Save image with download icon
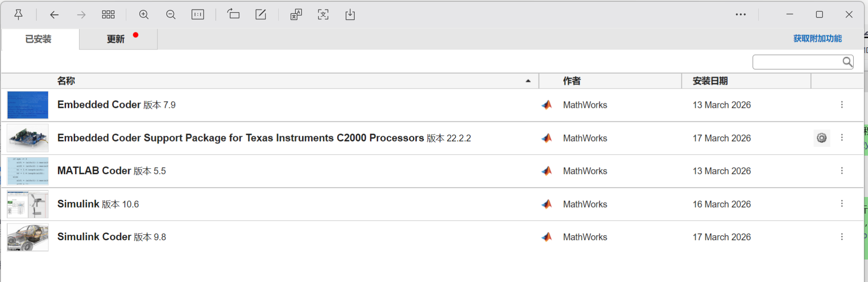868x282 pixels. pyautogui.click(x=350, y=14)
